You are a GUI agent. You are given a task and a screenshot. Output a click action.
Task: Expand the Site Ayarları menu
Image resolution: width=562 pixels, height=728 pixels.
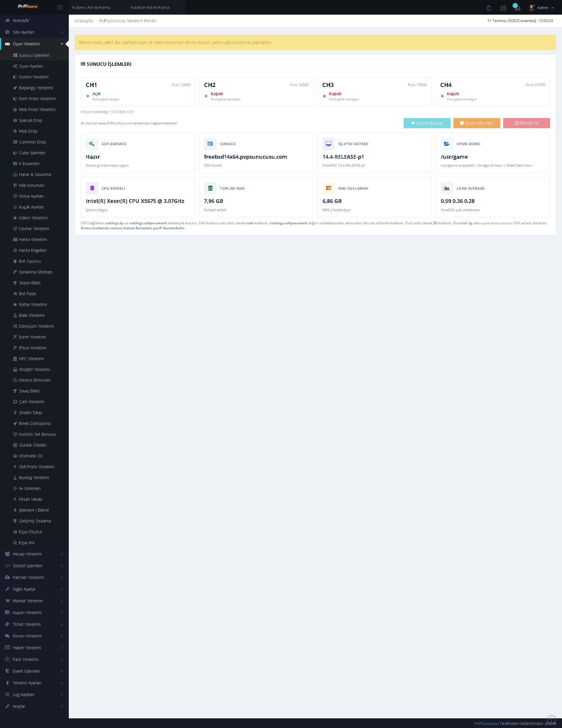pyautogui.click(x=34, y=32)
